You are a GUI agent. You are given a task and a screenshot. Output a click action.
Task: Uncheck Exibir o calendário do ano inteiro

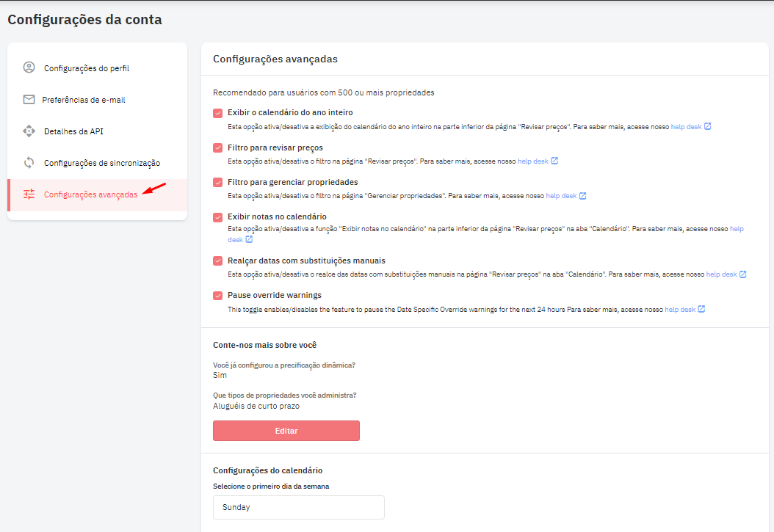(x=217, y=113)
